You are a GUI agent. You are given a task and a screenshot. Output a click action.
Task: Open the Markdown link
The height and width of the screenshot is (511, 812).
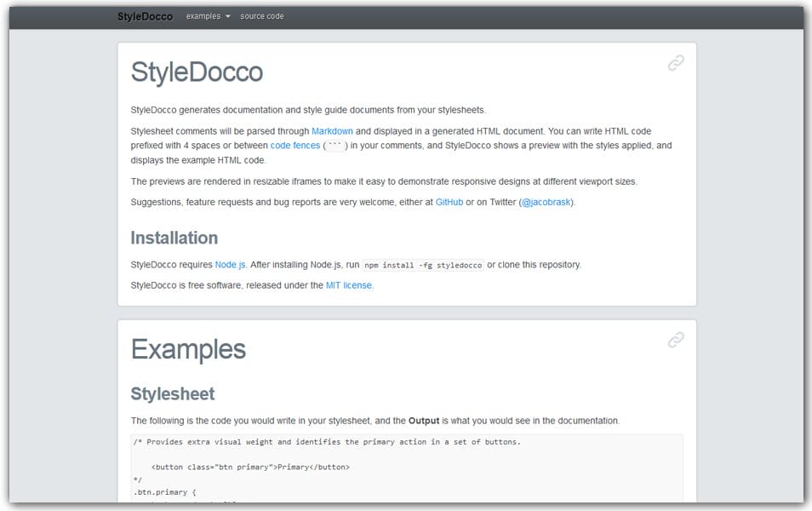tap(331, 131)
